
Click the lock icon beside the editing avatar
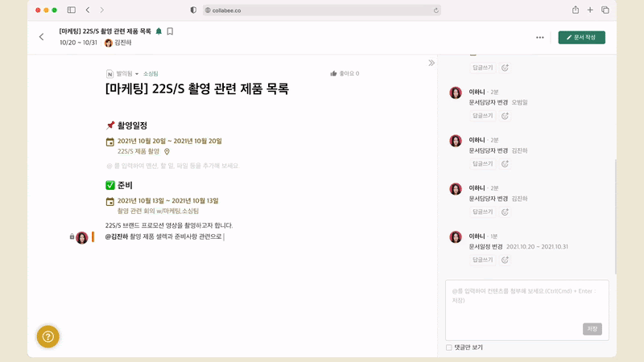click(72, 237)
